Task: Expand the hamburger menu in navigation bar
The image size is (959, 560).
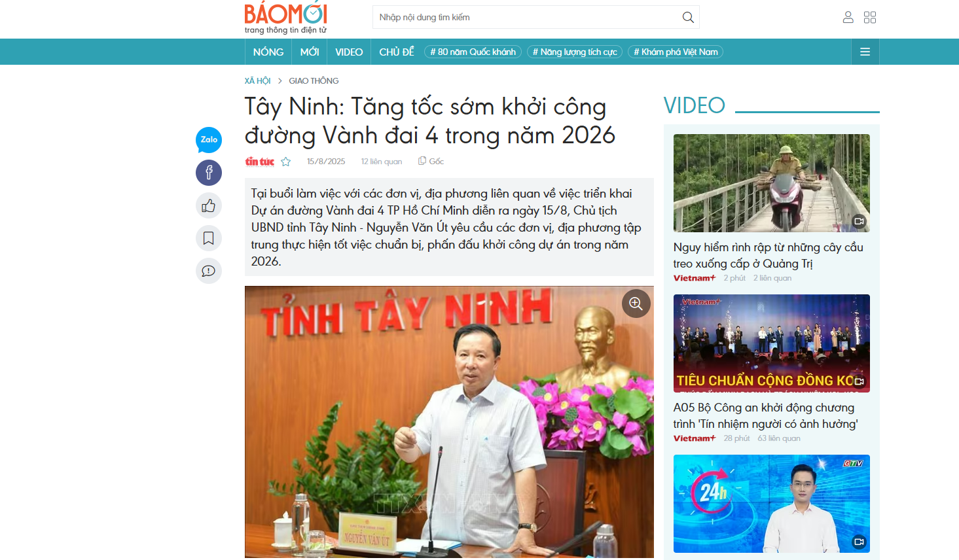Action: pos(865,52)
